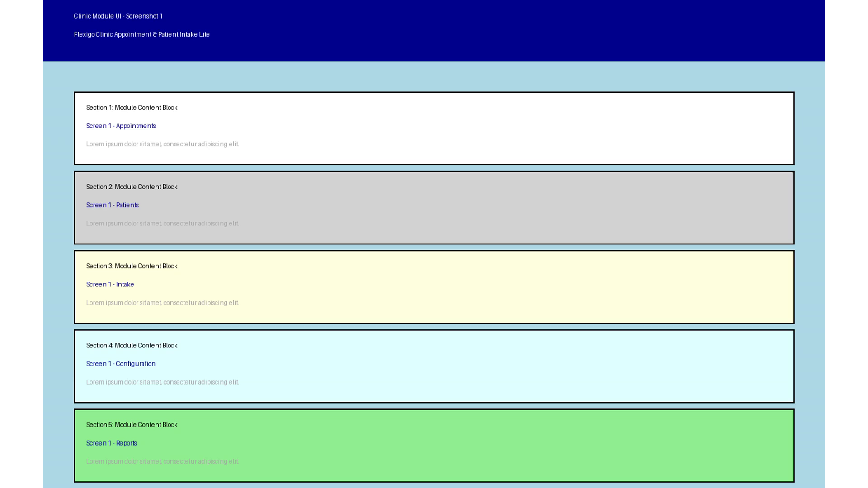Click the lorem ipsum text under Reports

pyautogui.click(x=162, y=462)
